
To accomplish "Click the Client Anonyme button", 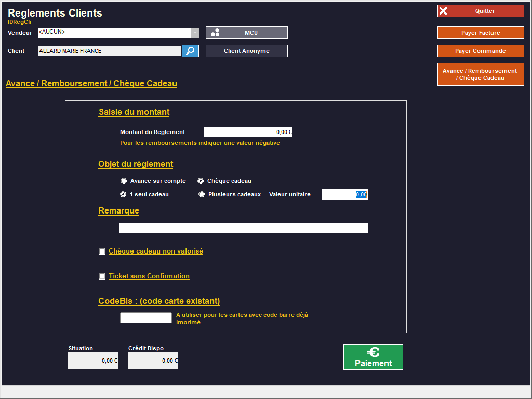I will (247, 51).
